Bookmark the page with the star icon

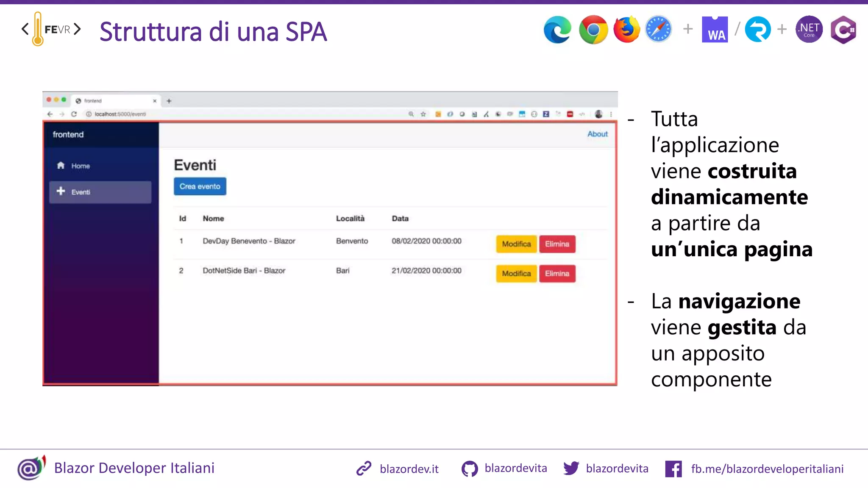423,114
